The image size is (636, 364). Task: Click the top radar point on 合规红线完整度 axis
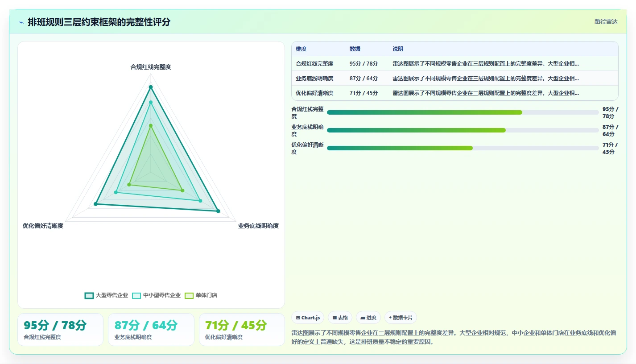point(151,87)
